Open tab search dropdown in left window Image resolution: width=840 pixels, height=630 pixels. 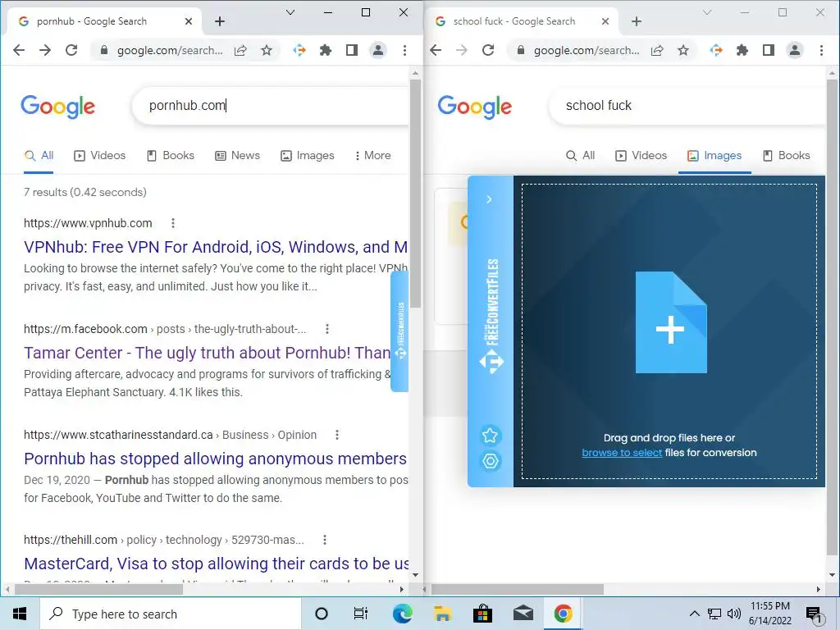tap(290, 12)
